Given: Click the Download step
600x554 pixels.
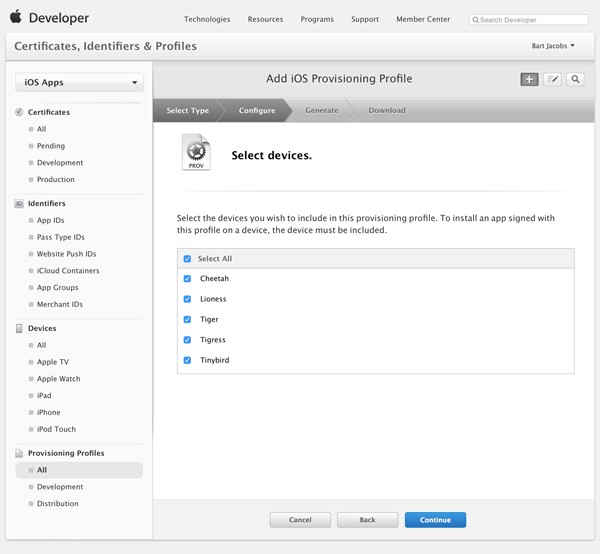Looking at the screenshot, I should (387, 110).
